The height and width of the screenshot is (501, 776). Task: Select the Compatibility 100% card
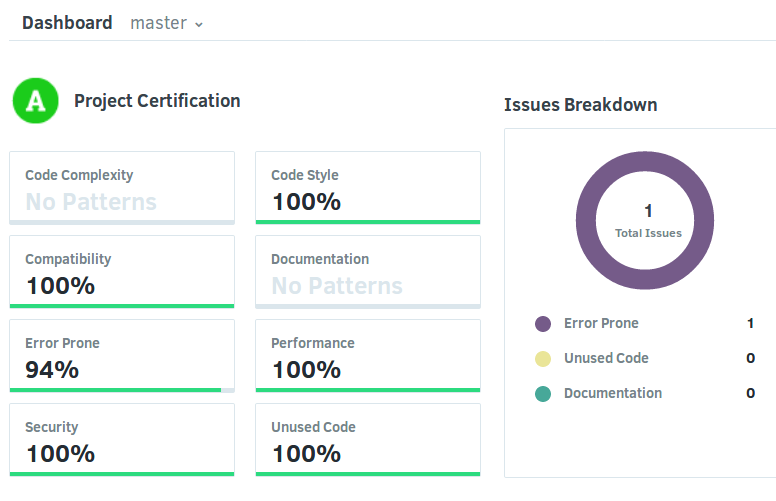click(122, 272)
